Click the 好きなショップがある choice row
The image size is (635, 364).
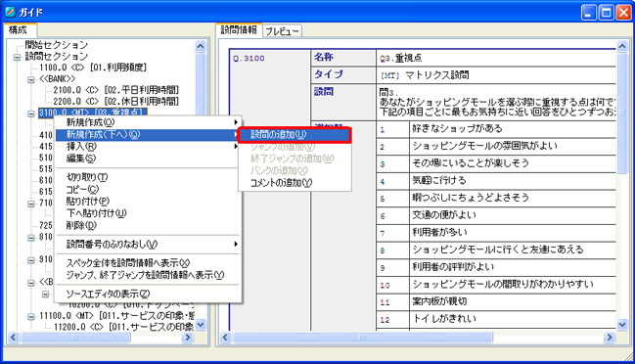point(496,129)
